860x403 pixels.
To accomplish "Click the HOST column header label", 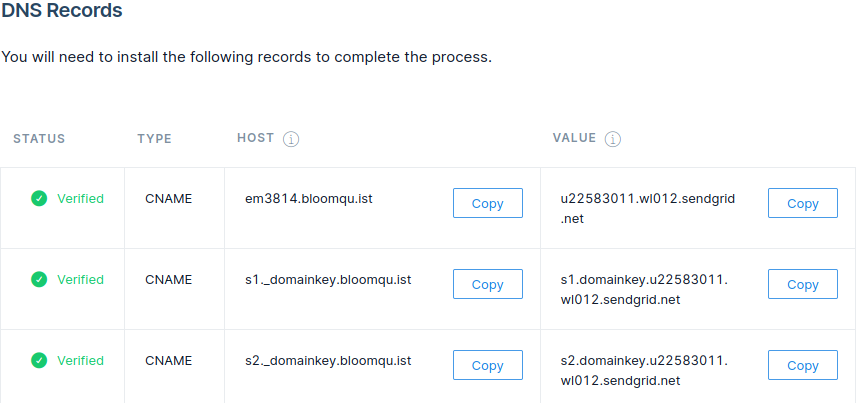I will click(256, 138).
